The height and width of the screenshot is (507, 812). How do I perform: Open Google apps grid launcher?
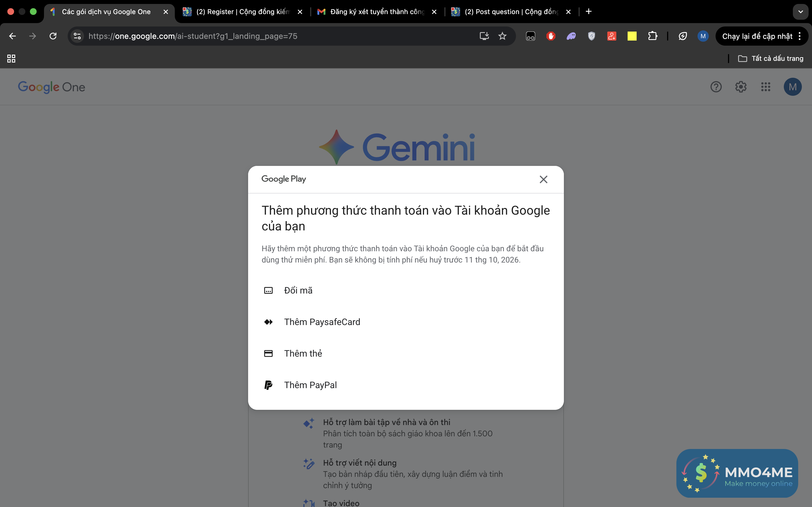pyautogui.click(x=765, y=87)
